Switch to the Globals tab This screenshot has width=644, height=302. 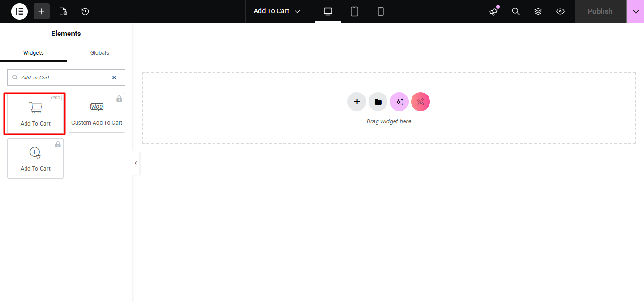coord(100,53)
